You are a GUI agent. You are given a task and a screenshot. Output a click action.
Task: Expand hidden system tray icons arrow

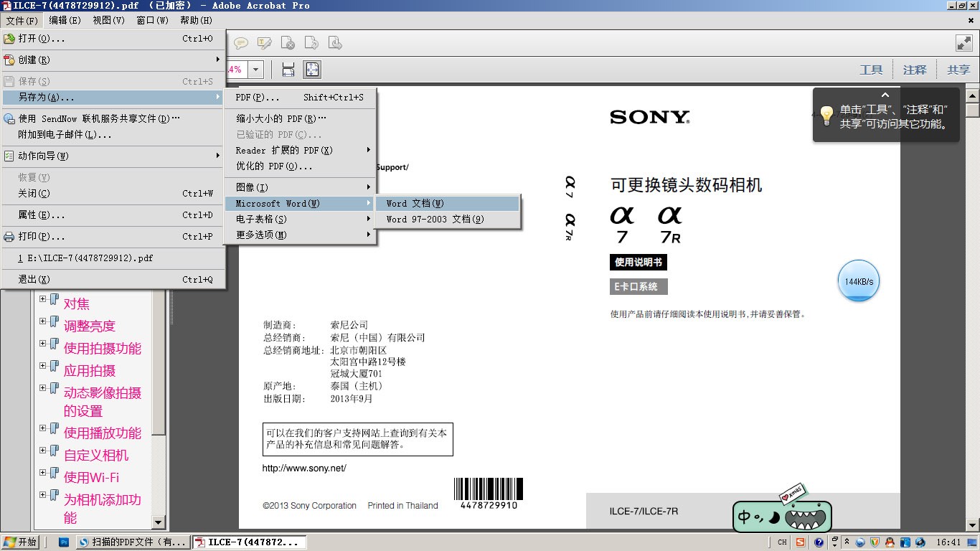pos(847,542)
